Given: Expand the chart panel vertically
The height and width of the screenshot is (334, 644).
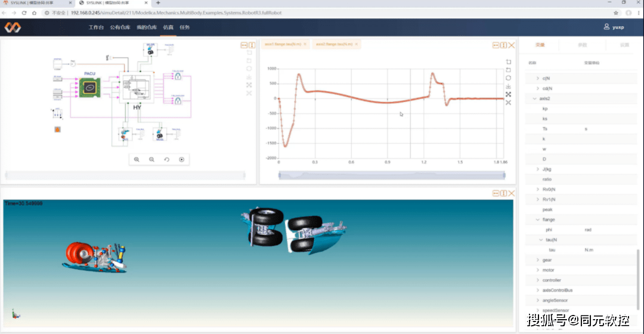Looking at the screenshot, I should [x=503, y=45].
